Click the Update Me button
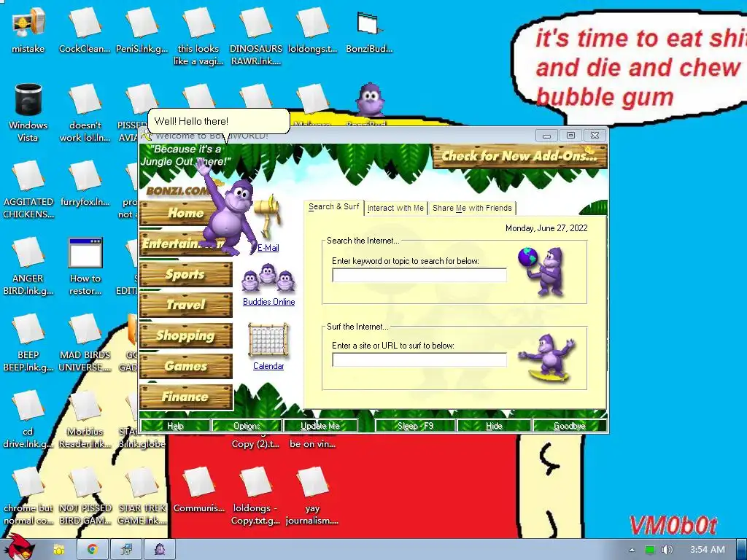 tap(320, 426)
